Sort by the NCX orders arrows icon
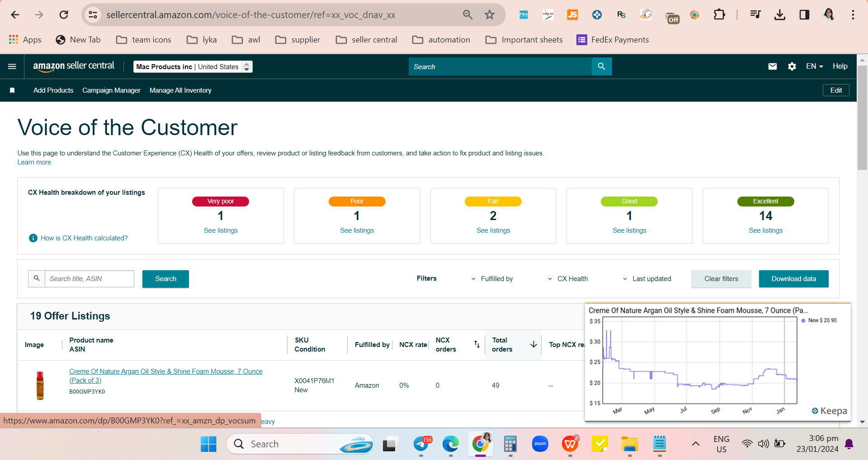 pyautogui.click(x=477, y=344)
